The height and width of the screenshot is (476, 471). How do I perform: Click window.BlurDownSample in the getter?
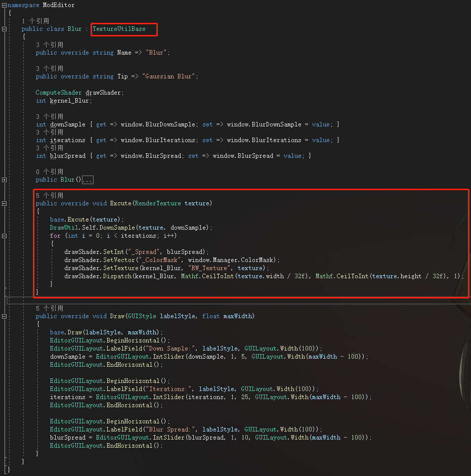tap(158, 124)
